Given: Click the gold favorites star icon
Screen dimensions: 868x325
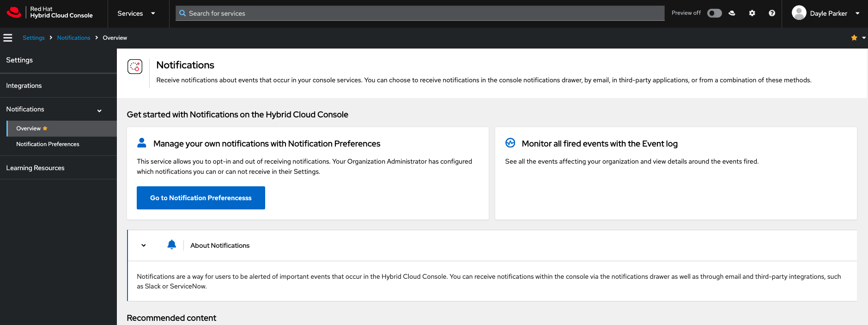Looking at the screenshot, I should [854, 38].
